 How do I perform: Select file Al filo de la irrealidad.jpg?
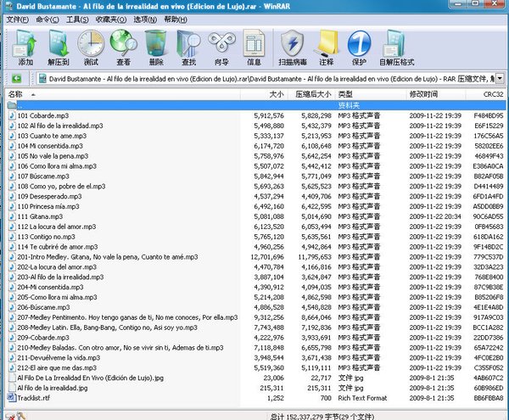pyautogui.click(x=53, y=388)
